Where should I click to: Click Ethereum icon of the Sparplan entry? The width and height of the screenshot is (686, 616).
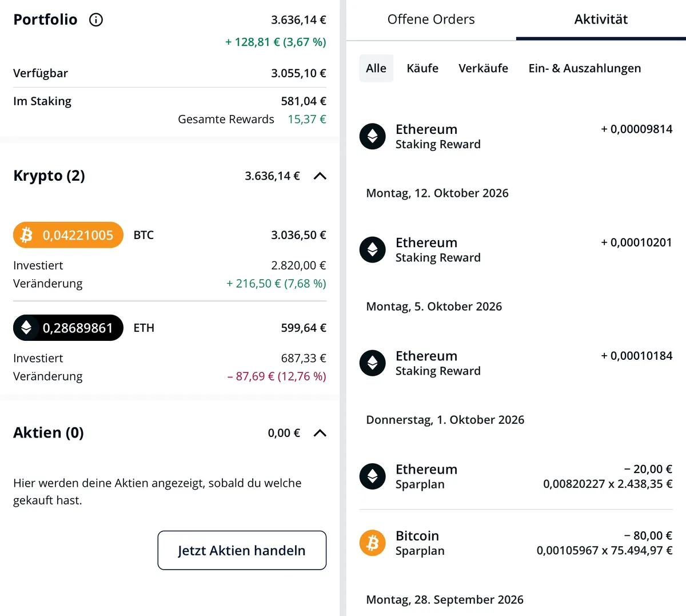point(373,476)
